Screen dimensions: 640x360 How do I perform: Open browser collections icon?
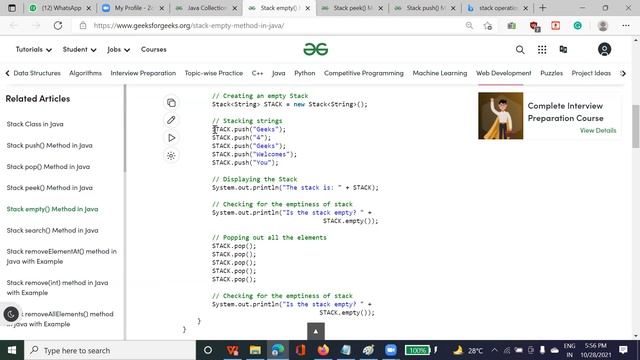pyautogui.click(x=511, y=26)
